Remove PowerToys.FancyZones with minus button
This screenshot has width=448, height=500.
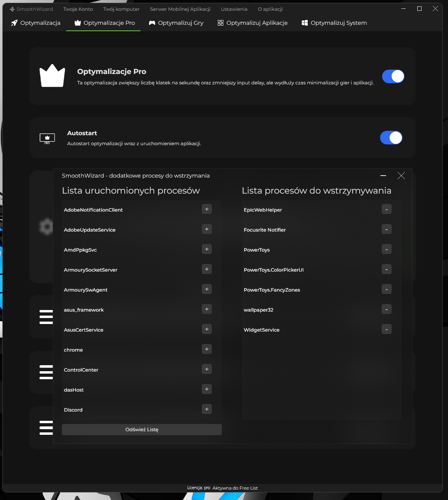(x=386, y=289)
